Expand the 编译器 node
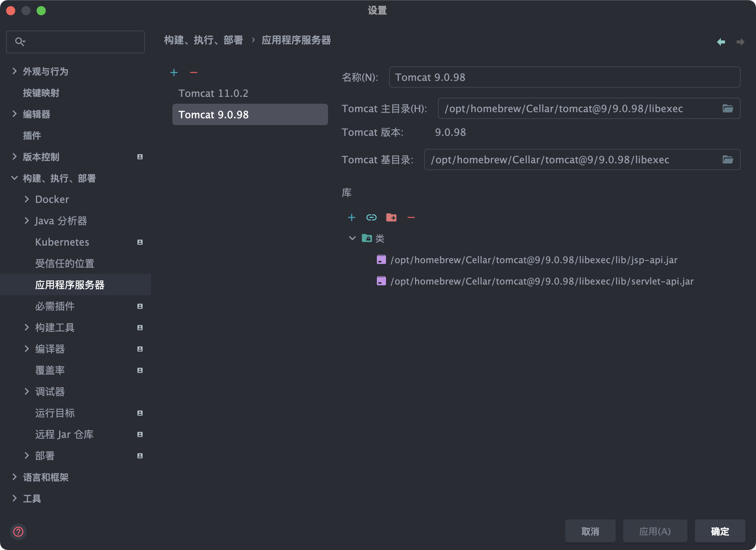Viewport: 756px width, 550px height. pyautogui.click(x=27, y=349)
